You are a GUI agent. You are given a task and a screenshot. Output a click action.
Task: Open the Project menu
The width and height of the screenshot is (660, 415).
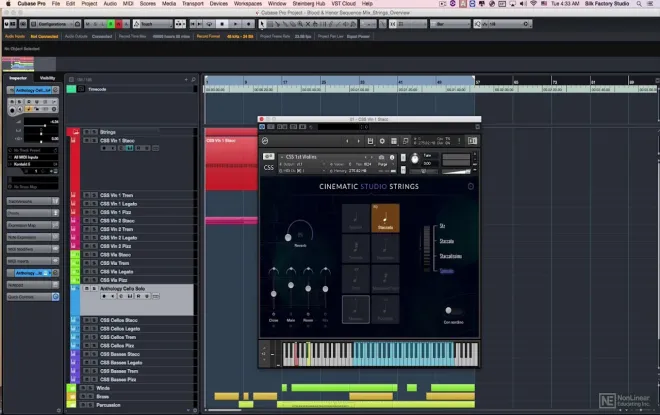tap(89, 3)
